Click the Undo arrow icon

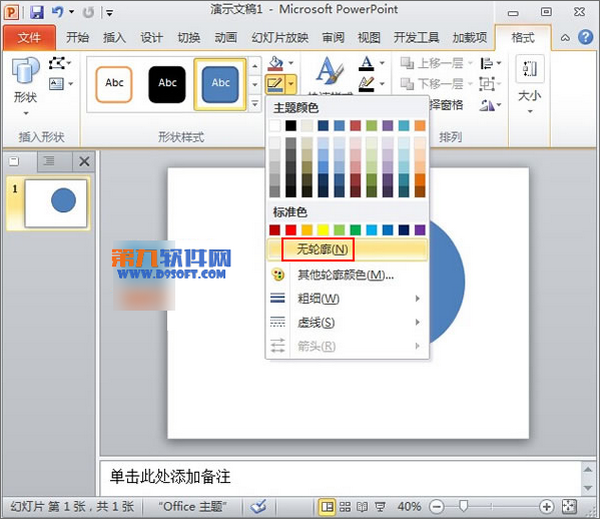[x=58, y=11]
